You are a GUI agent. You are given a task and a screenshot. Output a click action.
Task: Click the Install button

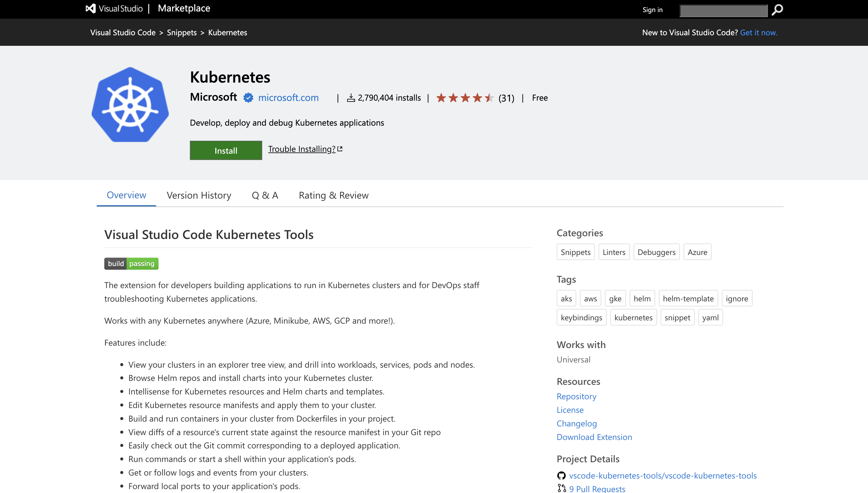225,150
